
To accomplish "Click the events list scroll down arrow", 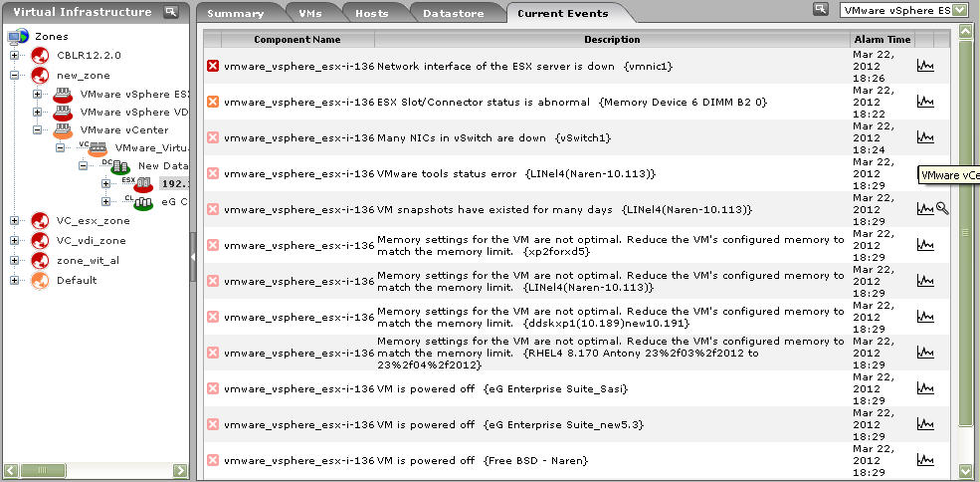I will click(x=964, y=470).
